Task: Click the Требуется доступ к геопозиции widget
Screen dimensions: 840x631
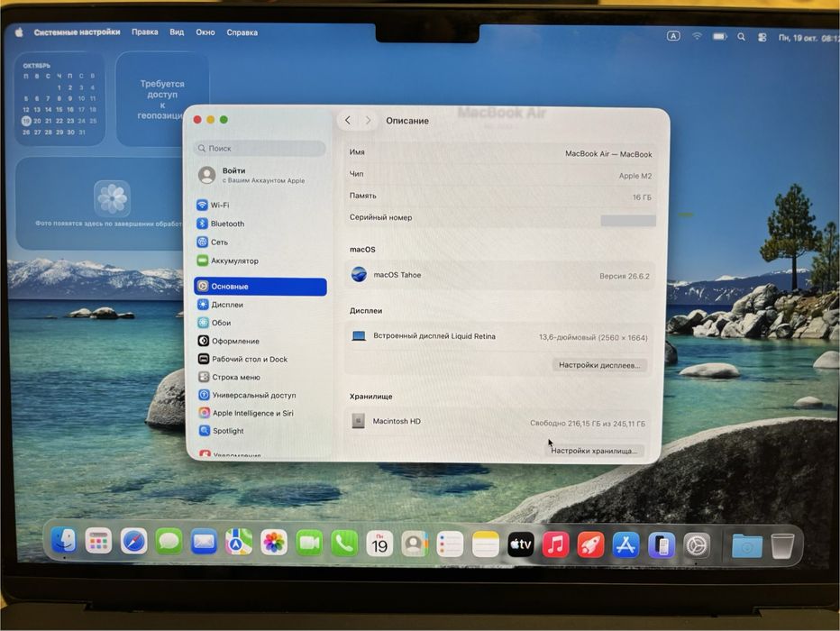Action: tap(160, 99)
